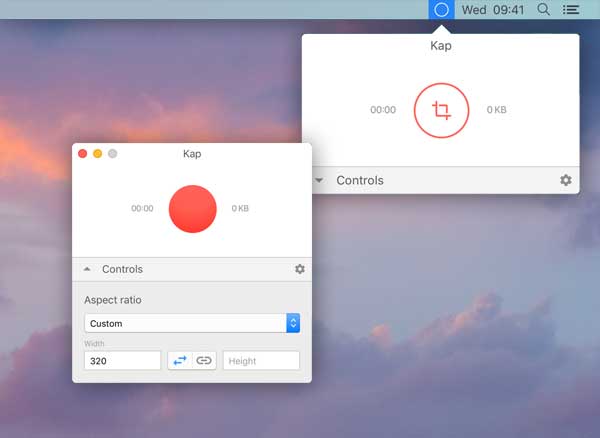Start recording with the red record button
Screen dimensions: 600x438
click(192, 209)
